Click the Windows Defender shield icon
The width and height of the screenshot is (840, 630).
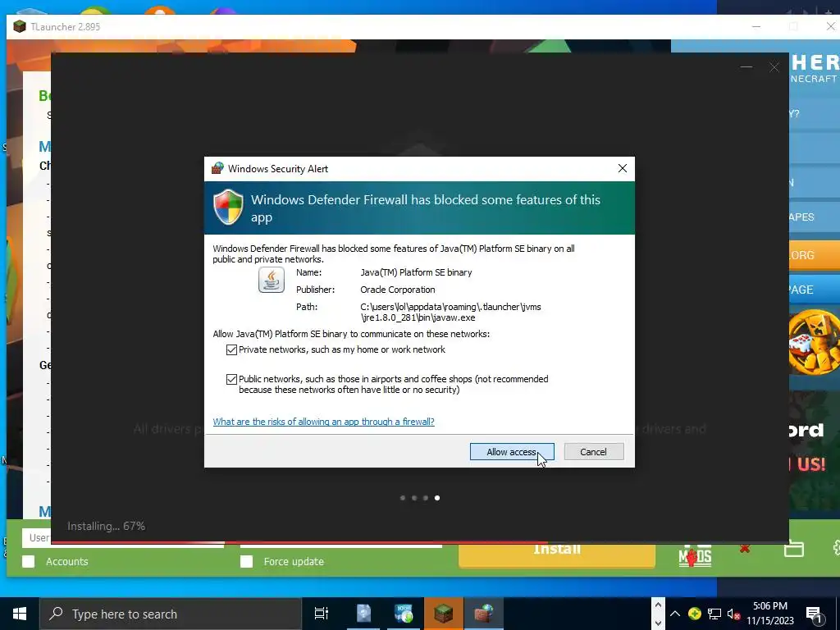pos(228,207)
